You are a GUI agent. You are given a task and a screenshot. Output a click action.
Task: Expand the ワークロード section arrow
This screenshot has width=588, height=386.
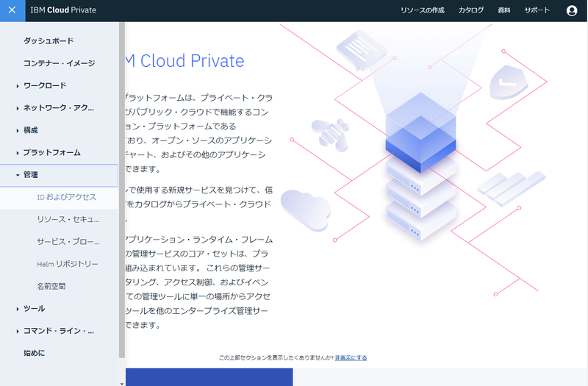[18, 86]
